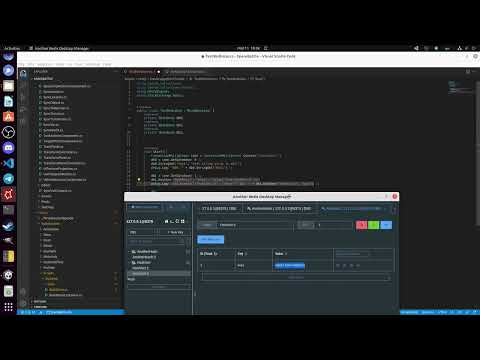Image resolution: width=480 pixels, height=360 pixels.
Task: Show Applications grid in dock
Action: click(8, 307)
